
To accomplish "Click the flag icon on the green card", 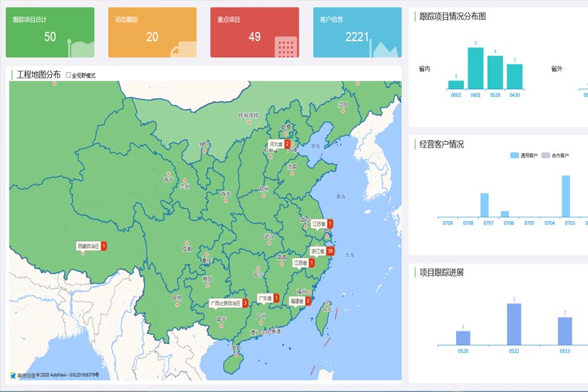I will 81,46.
